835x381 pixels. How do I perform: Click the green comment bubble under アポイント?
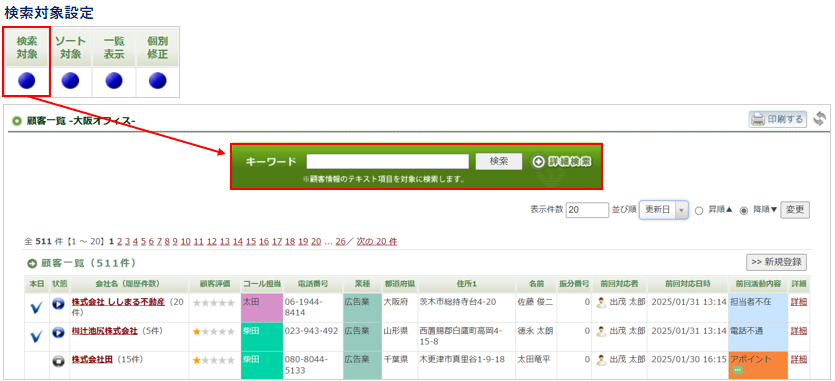[737, 369]
